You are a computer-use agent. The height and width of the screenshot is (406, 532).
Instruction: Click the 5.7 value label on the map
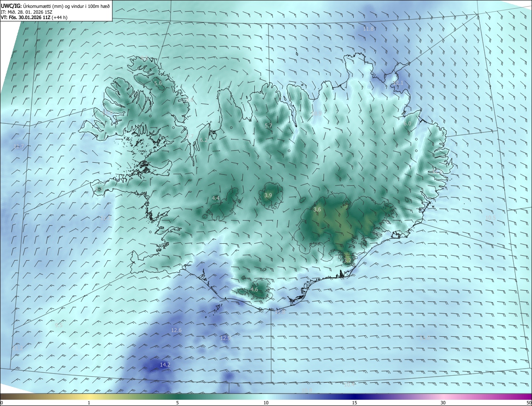pos(268,126)
